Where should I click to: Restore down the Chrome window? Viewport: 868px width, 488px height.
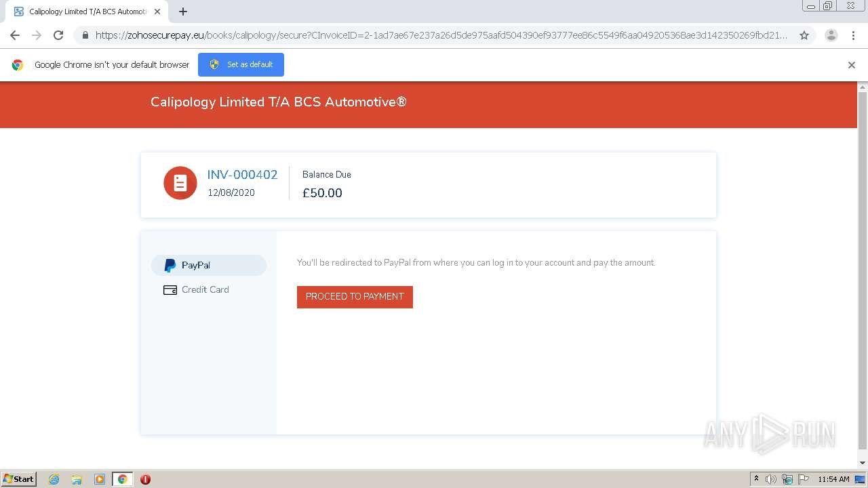tap(828, 6)
